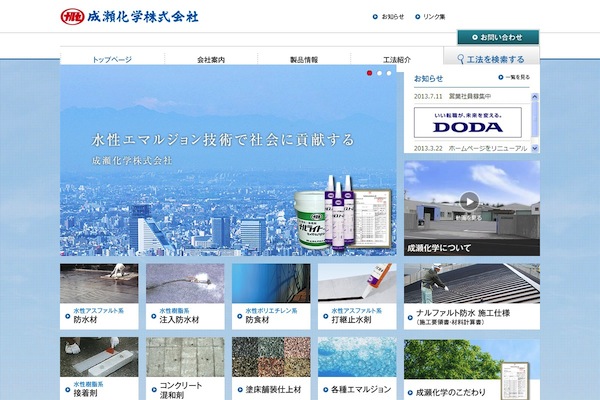Select the 製品情報 menu tab
This screenshot has width=600, height=400.
[x=304, y=59]
